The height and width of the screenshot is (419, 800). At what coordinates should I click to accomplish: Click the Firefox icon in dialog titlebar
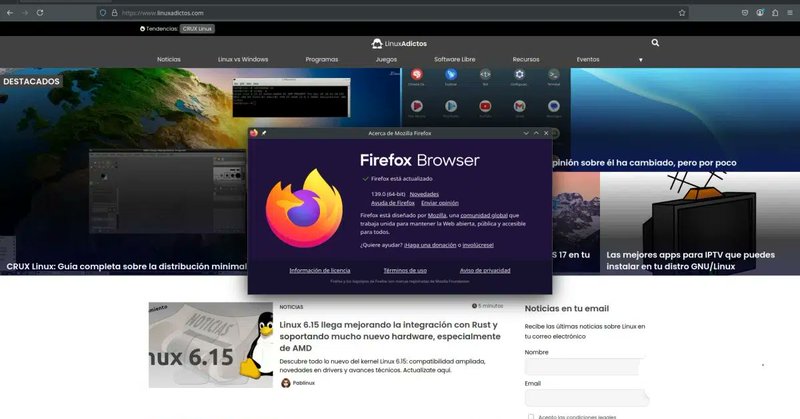pos(254,133)
